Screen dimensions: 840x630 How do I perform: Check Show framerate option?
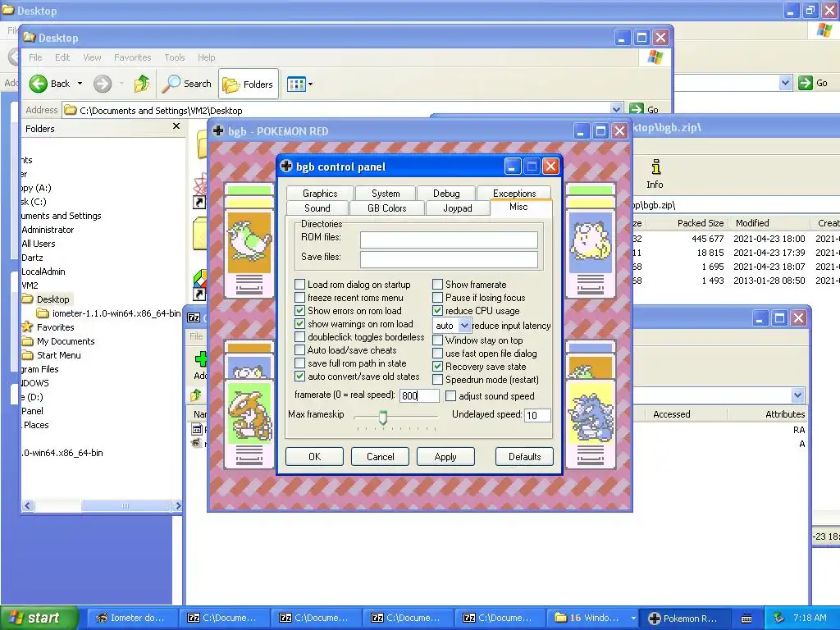pyautogui.click(x=438, y=285)
